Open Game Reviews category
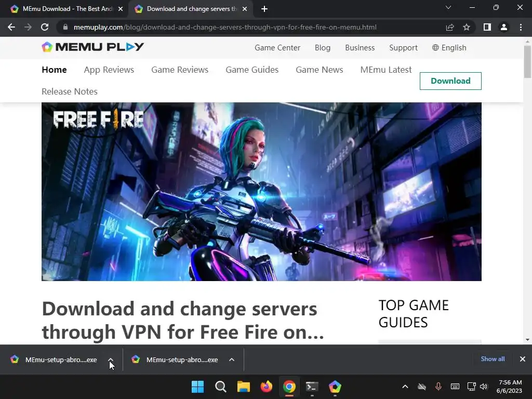This screenshot has width=532, height=399. coord(180,70)
